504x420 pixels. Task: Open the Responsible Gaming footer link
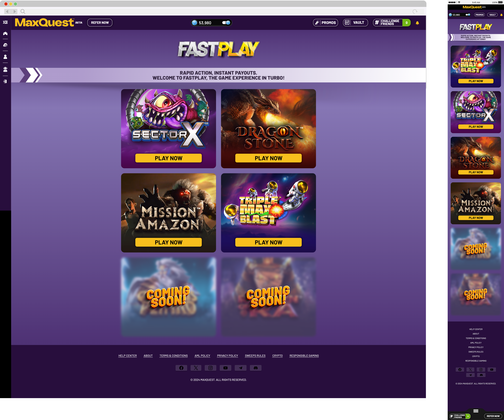point(304,356)
